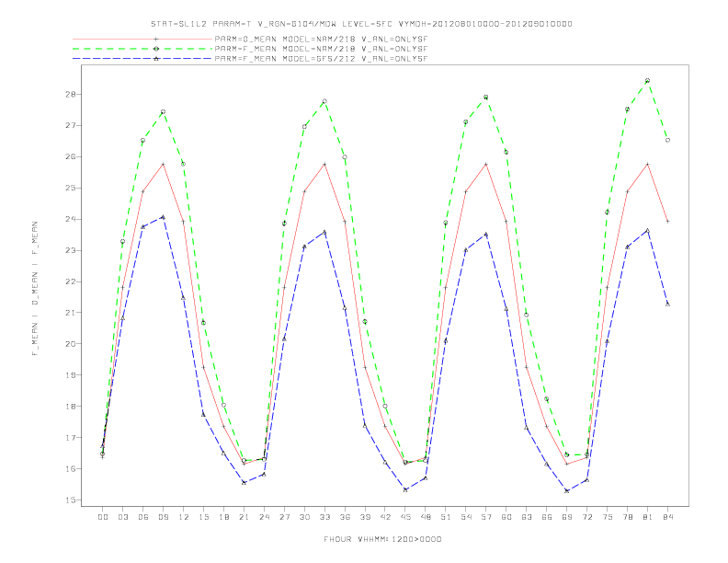Click the x-axis tick label 27
This screenshot has width=728, height=563.
(284, 517)
